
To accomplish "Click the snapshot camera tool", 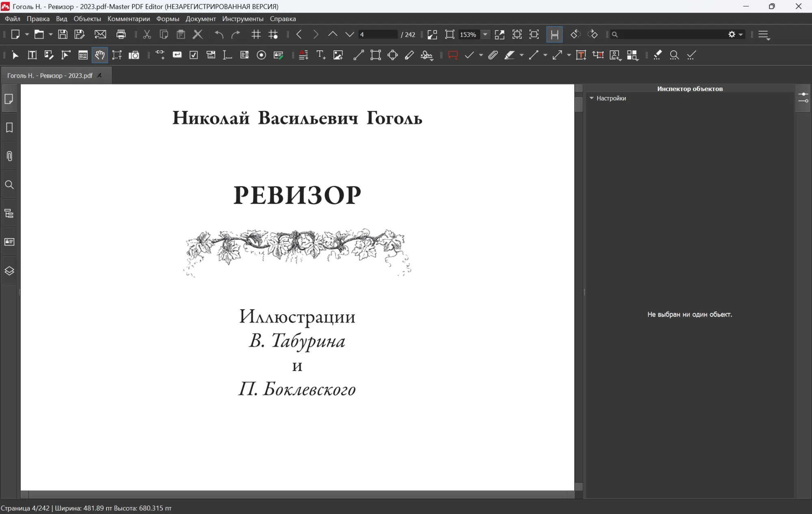I will [134, 55].
